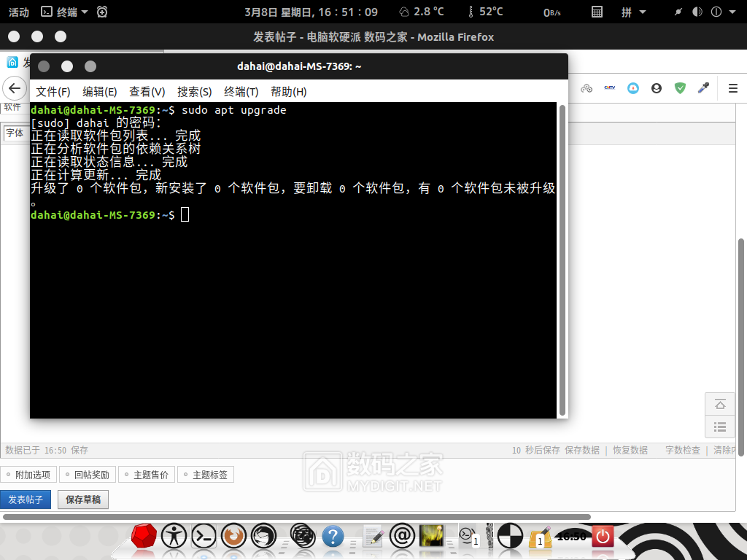The height and width of the screenshot is (560, 747).
Task: Go back with Firefox back arrow
Action: point(15,88)
